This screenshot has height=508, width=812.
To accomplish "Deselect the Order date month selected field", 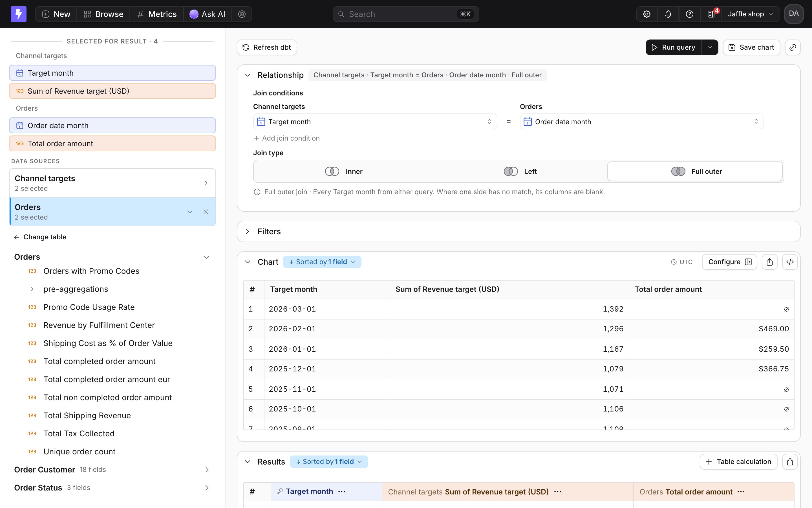I will 112,125.
